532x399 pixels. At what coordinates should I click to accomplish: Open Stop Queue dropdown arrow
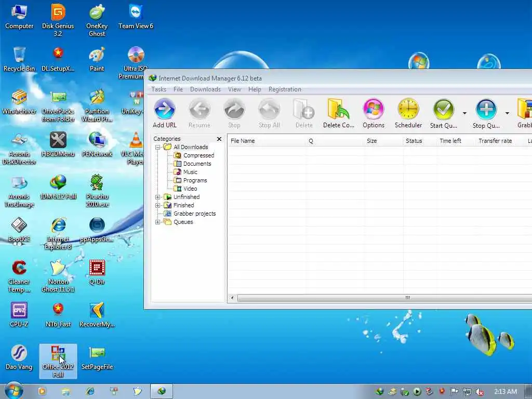pyautogui.click(x=507, y=113)
